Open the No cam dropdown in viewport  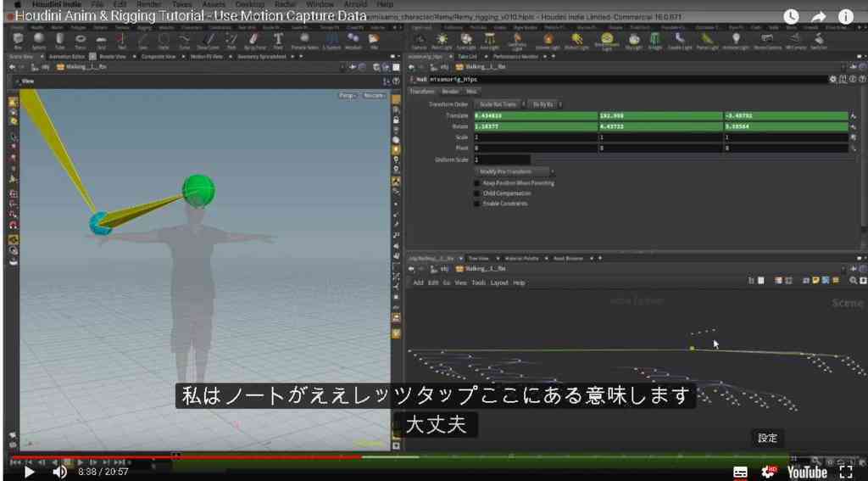point(374,96)
